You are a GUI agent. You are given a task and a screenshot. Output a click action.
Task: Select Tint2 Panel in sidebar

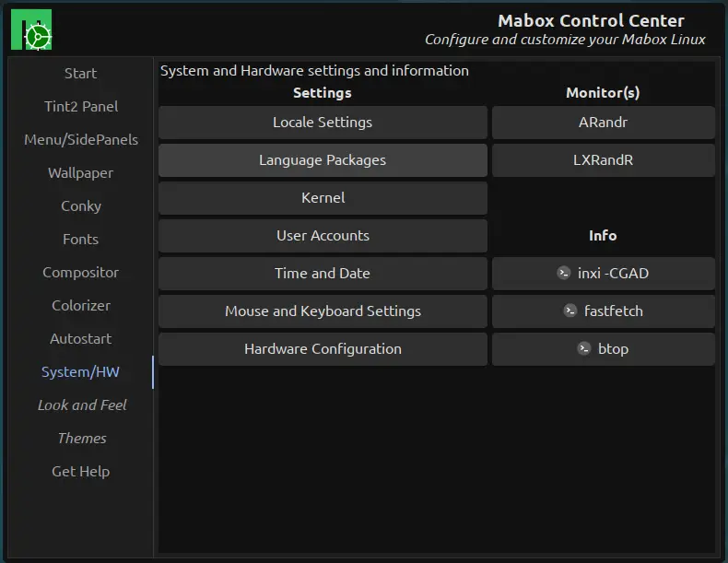coord(81,107)
